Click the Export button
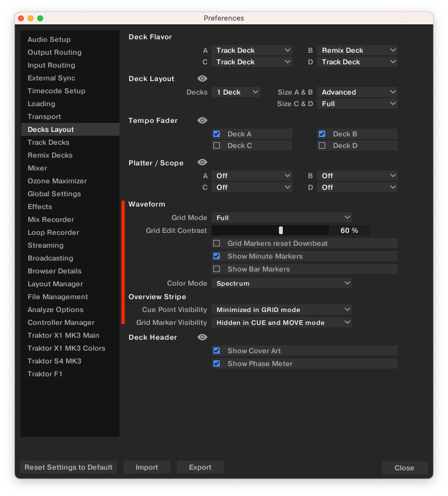Viewport: 448px width, 496px height. pos(200,467)
